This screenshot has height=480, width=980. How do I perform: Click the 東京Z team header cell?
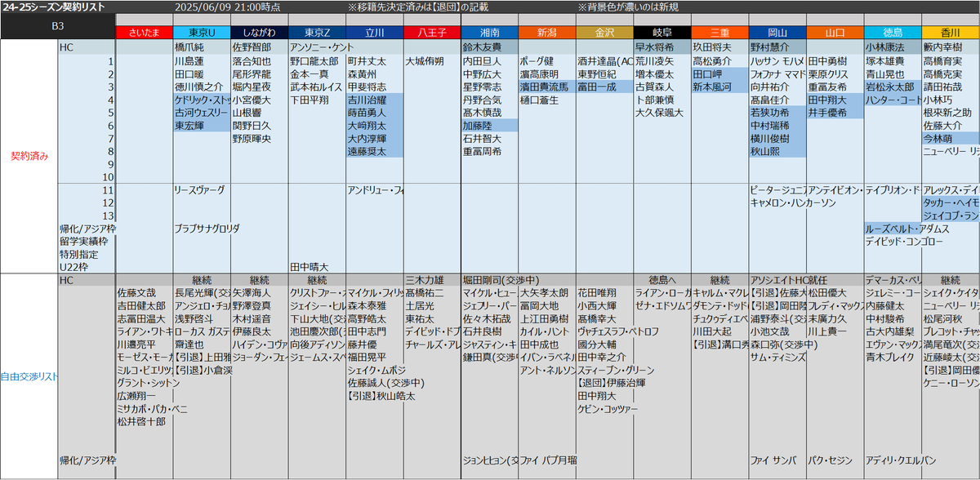pyautogui.click(x=317, y=33)
